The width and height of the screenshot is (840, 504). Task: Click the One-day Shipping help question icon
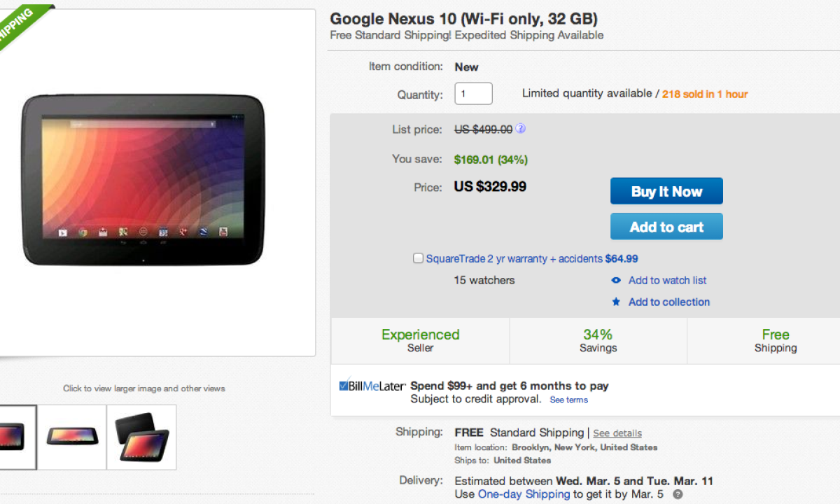[x=678, y=494]
